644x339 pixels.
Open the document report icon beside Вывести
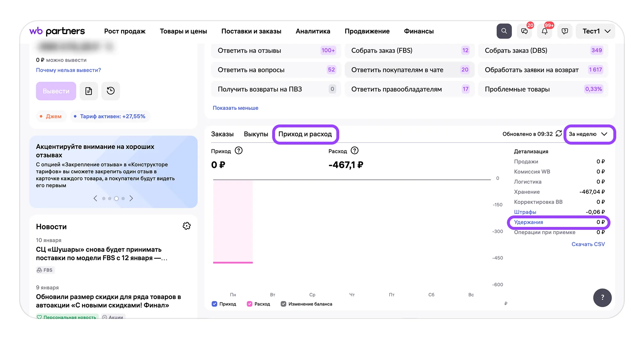click(x=88, y=91)
